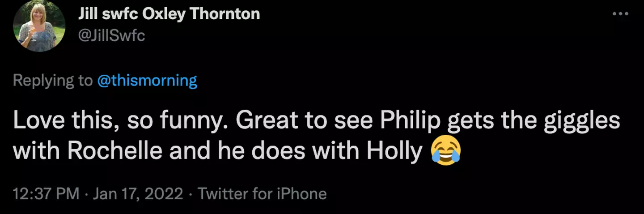Click the year "2022" in the footer

[x=165, y=194]
